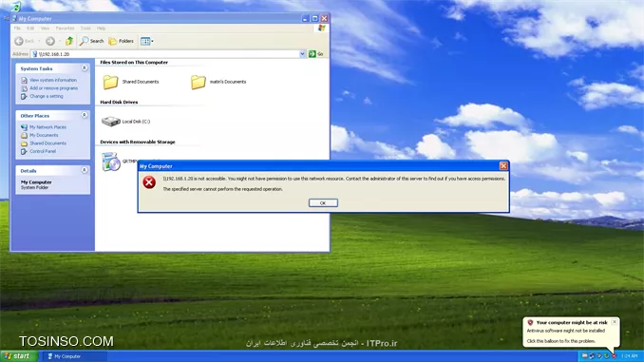Click OK in the error dialog
Image resolution: width=644 pixels, height=362 pixels.
(x=323, y=203)
